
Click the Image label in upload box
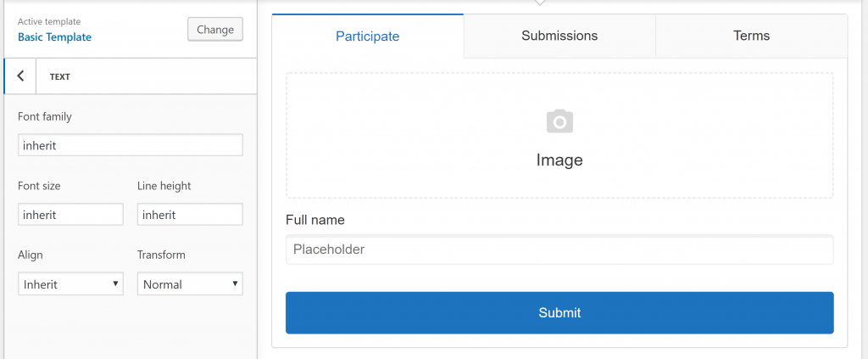tap(559, 160)
